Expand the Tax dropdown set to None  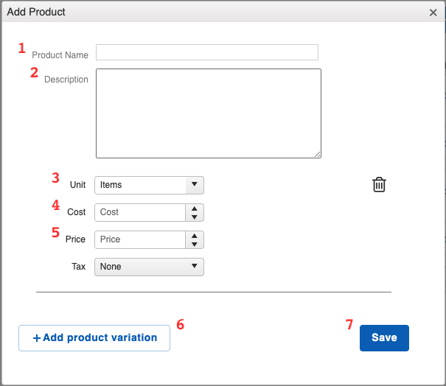tap(149, 267)
